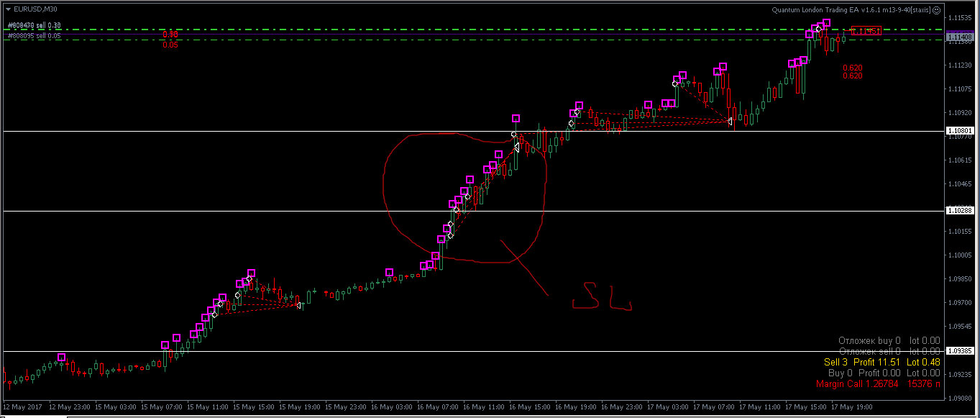
Task: Click the '17 May 03:00' time axis label
Action: coord(667,406)
